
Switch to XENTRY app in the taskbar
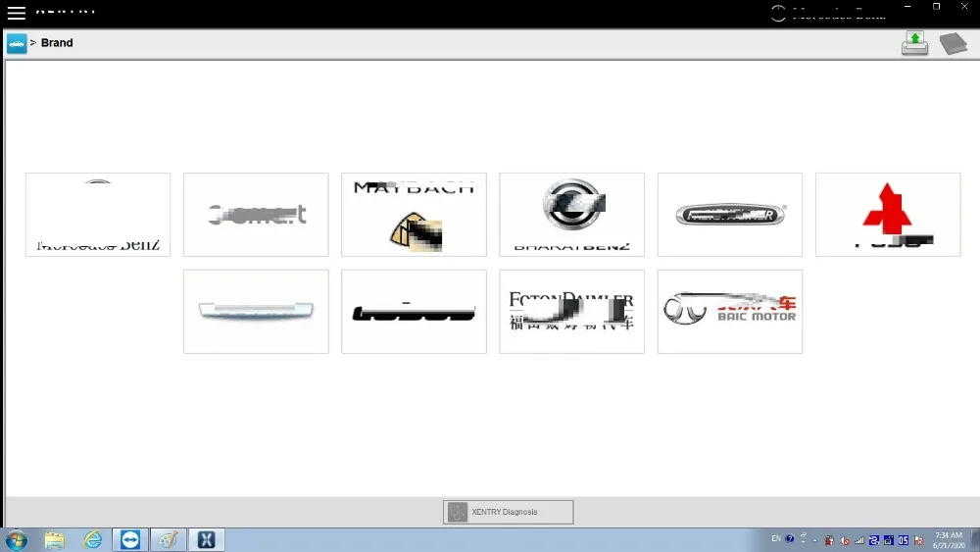[206, 539]
